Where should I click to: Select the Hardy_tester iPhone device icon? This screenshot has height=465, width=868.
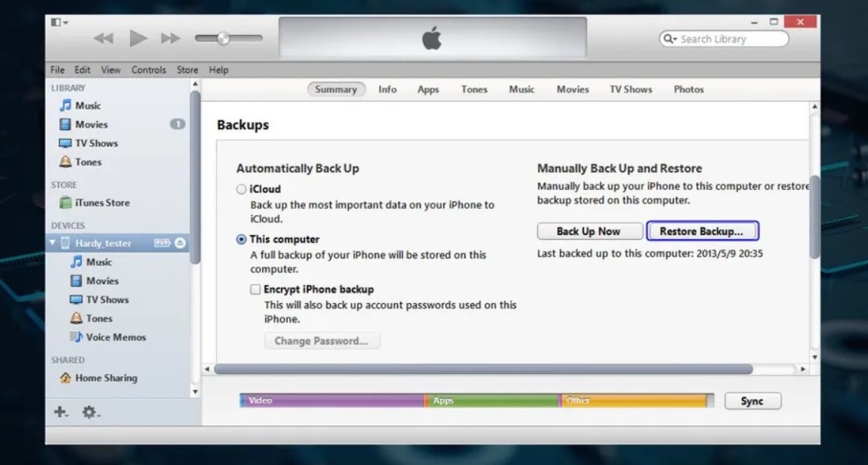click(x=65, y=243)
